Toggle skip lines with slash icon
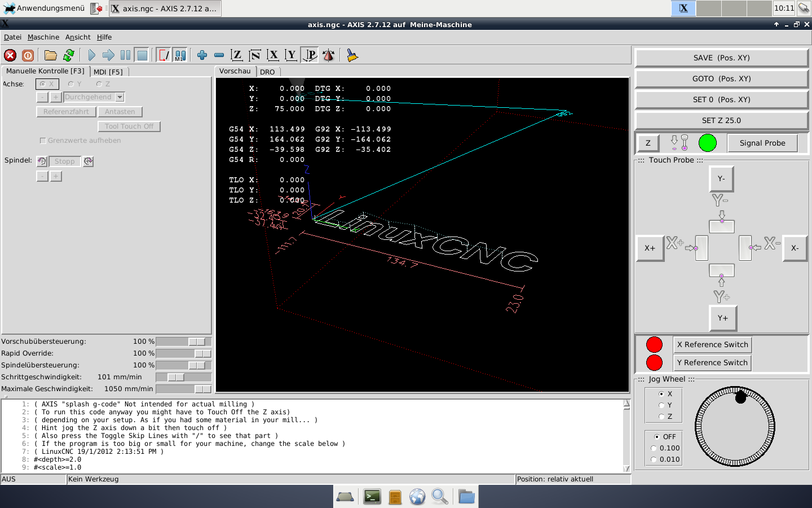Image resolution: width=812 pixels, height=508 pixels. click(x=164, y=55)
